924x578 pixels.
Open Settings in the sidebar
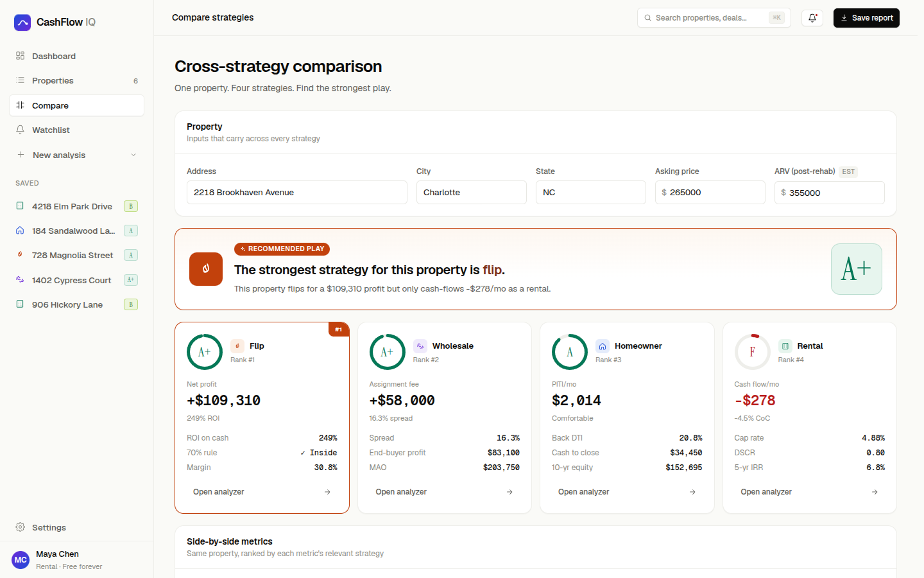[x=76, y=527]
